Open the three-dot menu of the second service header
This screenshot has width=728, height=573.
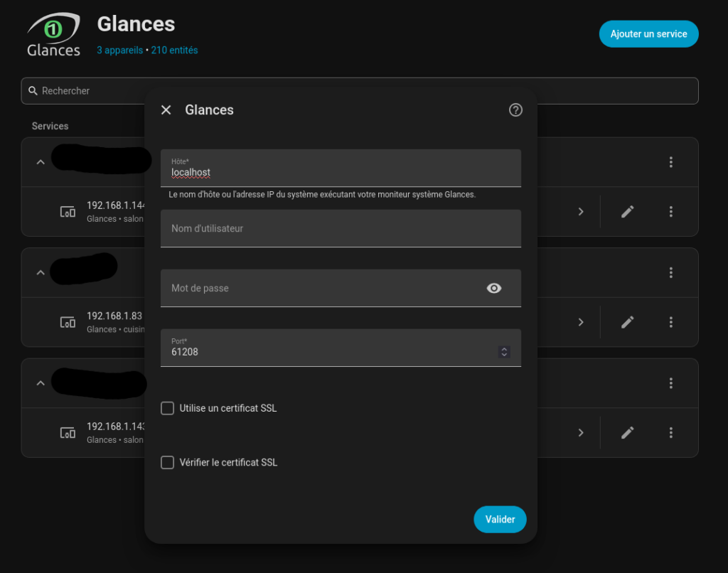(671, 272)
